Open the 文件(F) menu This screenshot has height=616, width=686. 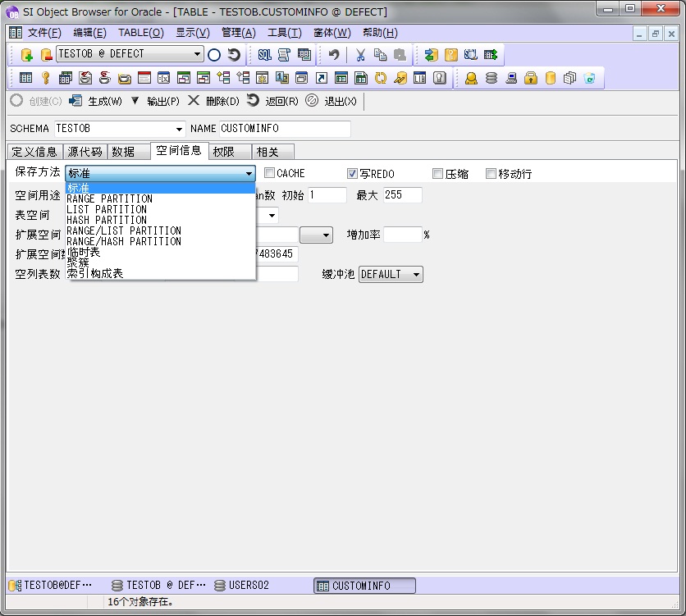44,33
